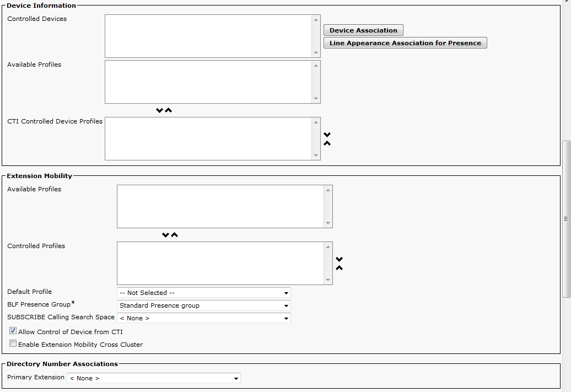Open Line Appearance Association for Presence
The width and height of the screenshot is (571, 392).
tap(405, 43)
